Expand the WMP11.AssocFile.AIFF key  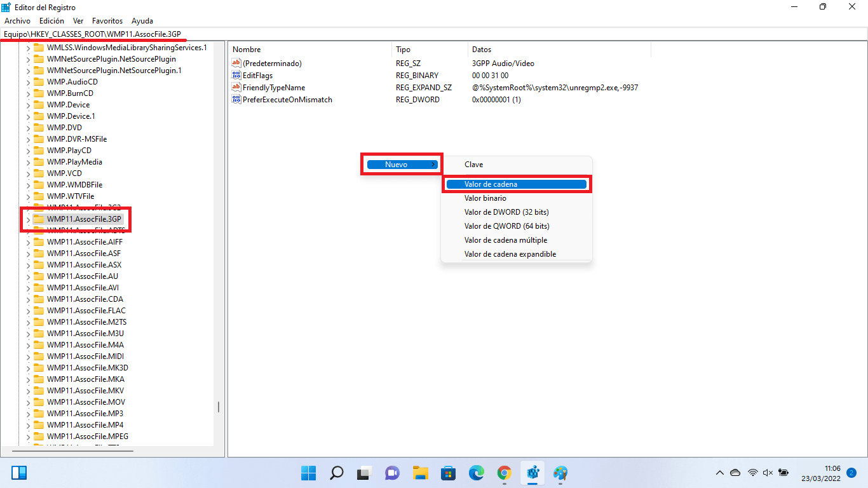coord(28,242)
